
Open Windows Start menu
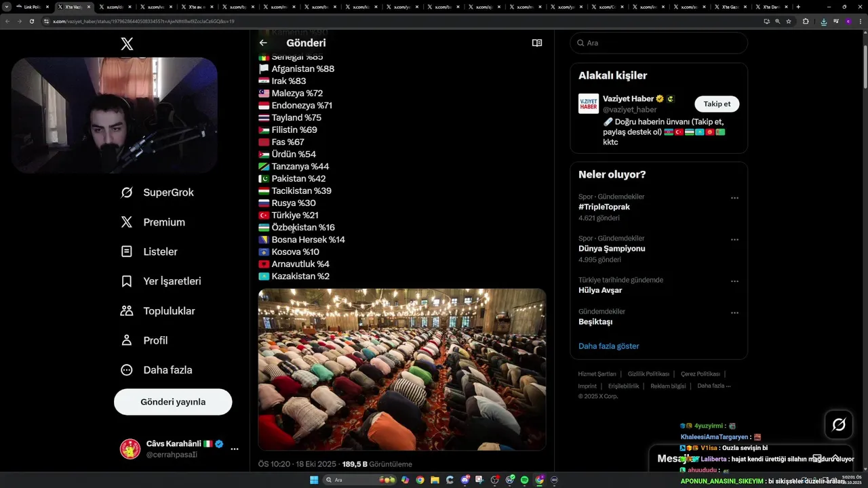point(314,480)
